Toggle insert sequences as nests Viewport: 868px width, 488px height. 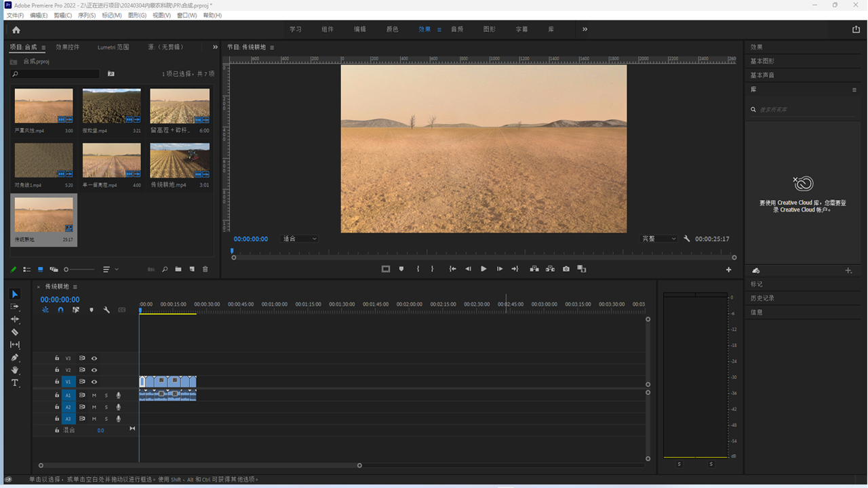45,310
